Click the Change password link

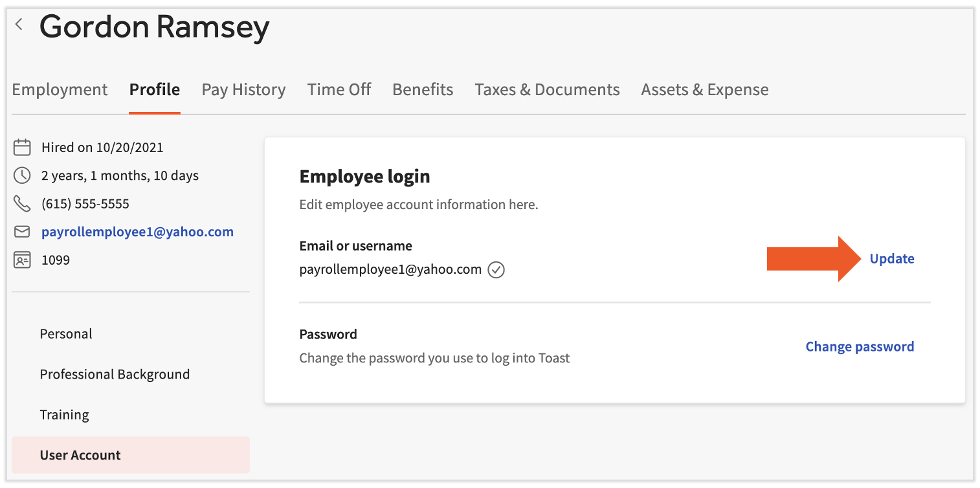click(860, 347)
